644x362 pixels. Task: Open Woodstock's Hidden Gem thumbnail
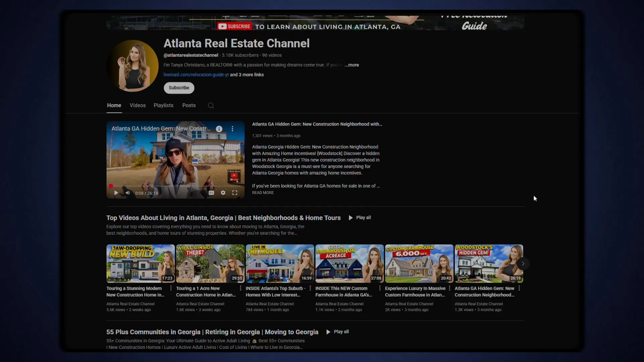(489, 263)
